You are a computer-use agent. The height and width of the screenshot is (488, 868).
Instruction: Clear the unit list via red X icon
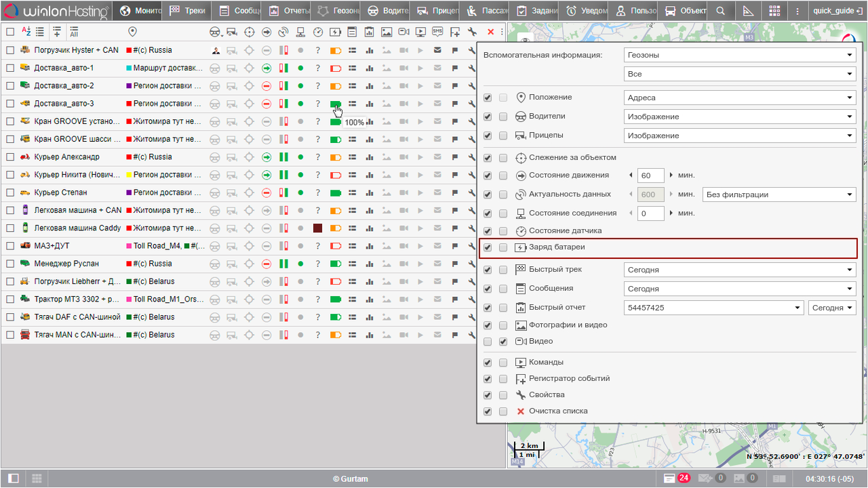click(490, 31)
